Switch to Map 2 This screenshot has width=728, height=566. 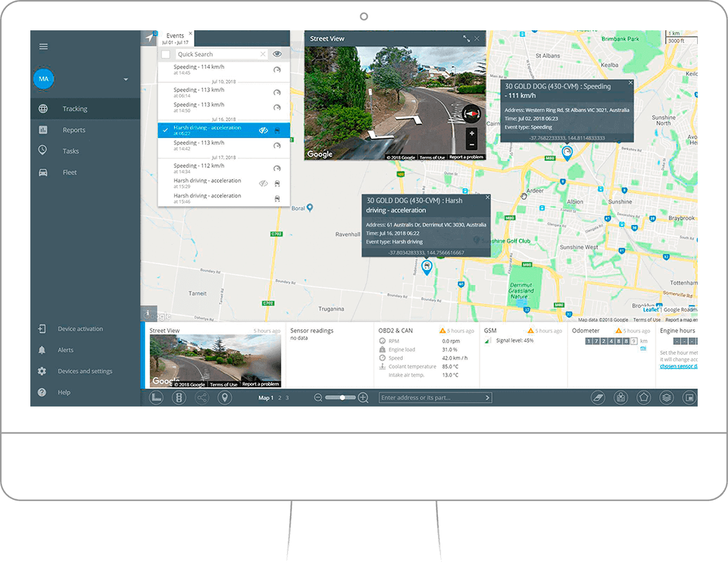(x=280, y=398)
